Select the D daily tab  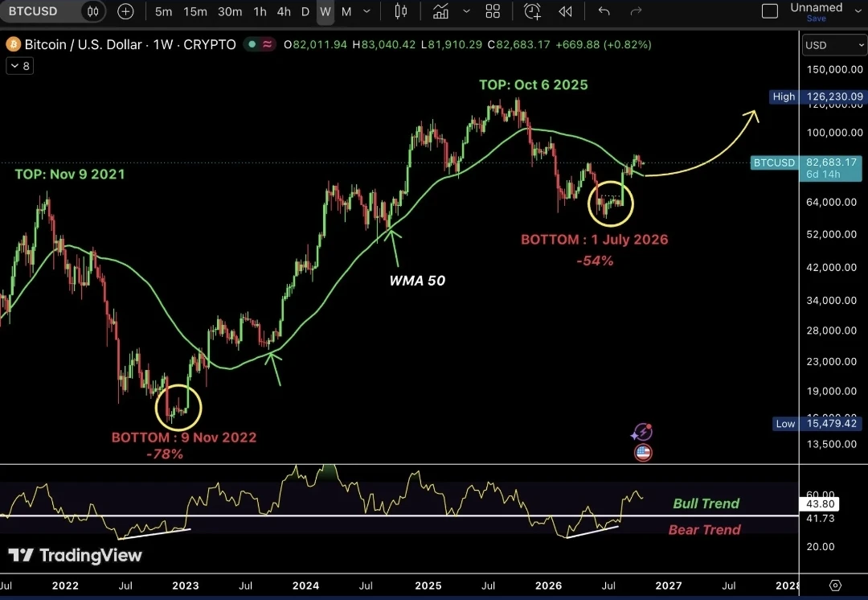305,11
